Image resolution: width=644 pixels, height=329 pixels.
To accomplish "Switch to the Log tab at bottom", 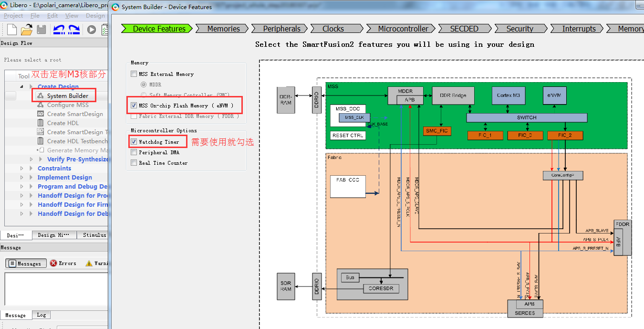I will (41, 315).
